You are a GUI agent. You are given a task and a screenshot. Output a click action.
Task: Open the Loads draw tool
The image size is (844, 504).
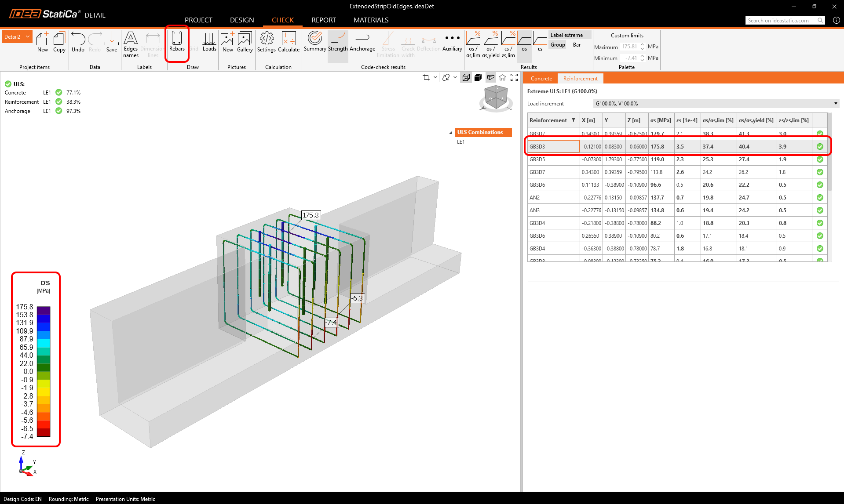coord(209,42)
